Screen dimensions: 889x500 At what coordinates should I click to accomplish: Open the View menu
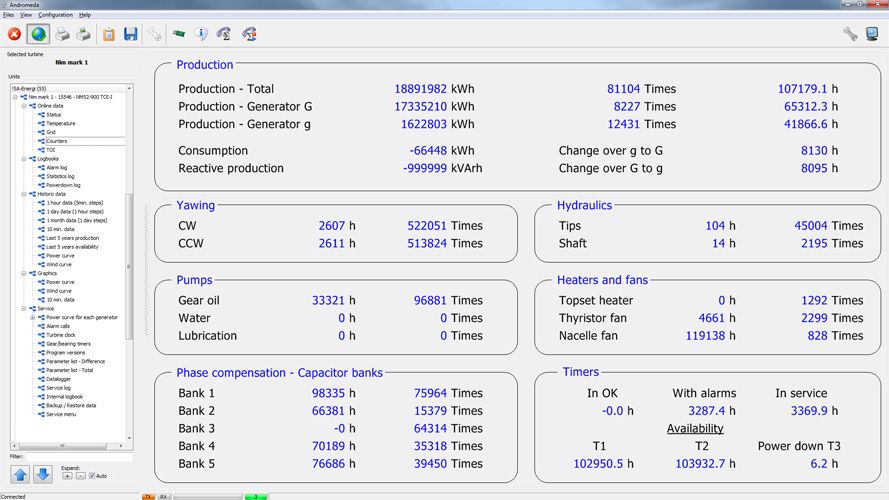tap(26, 15)
